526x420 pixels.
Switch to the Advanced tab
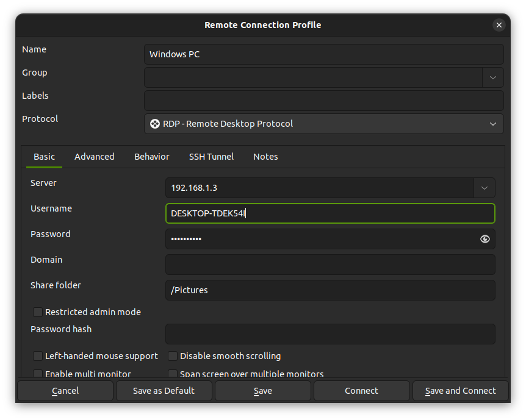(94, 157)
